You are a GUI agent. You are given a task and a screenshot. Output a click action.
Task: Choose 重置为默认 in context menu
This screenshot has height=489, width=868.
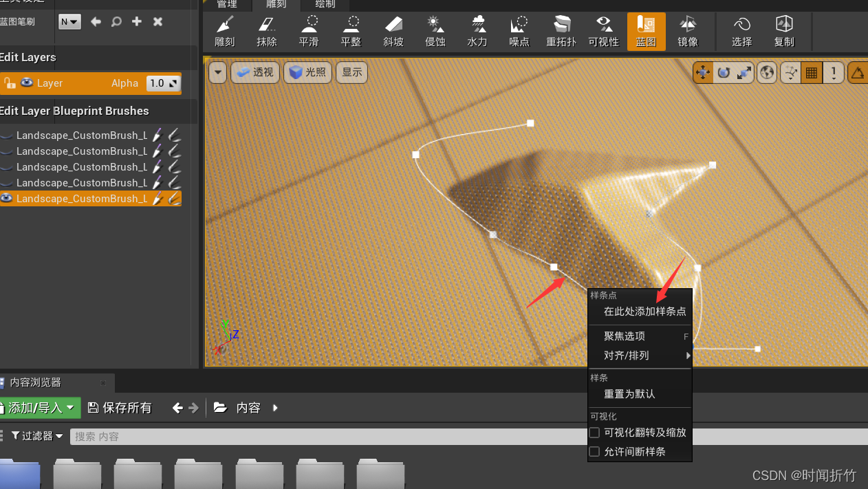(x=629, y=394)
